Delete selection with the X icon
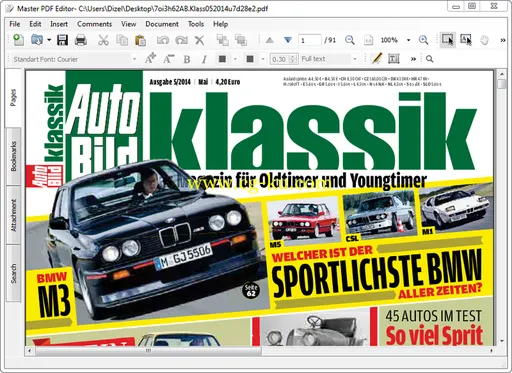Screen dimensions: 512x373 pyautogui.click(x=199, y=40)
